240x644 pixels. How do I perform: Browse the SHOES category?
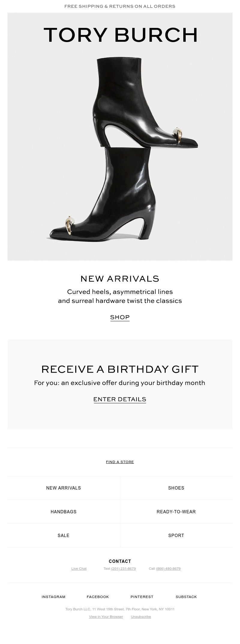176,488
